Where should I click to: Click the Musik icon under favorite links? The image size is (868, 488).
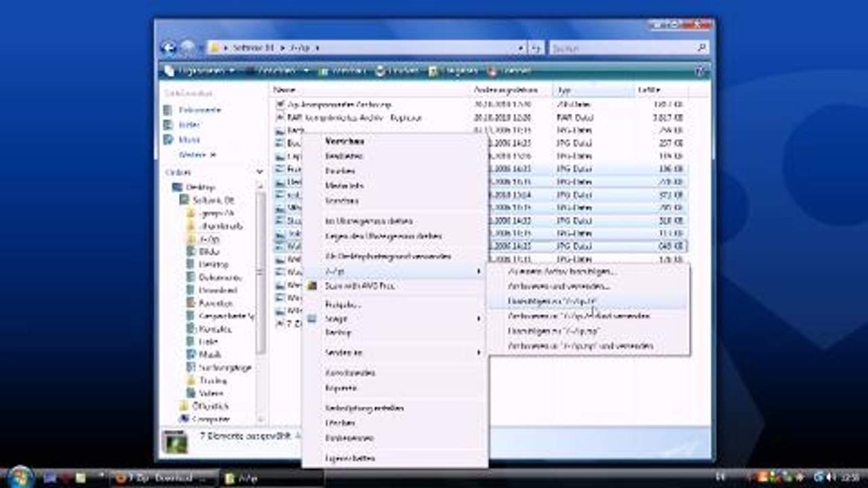pyautogui.click(x=169, y=140)
